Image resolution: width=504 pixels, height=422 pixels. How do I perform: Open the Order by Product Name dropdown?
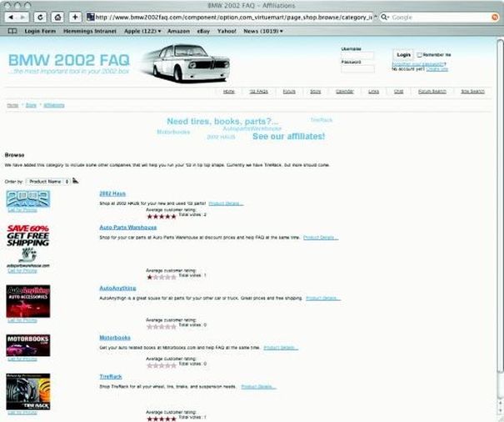(x=47, y=182)
